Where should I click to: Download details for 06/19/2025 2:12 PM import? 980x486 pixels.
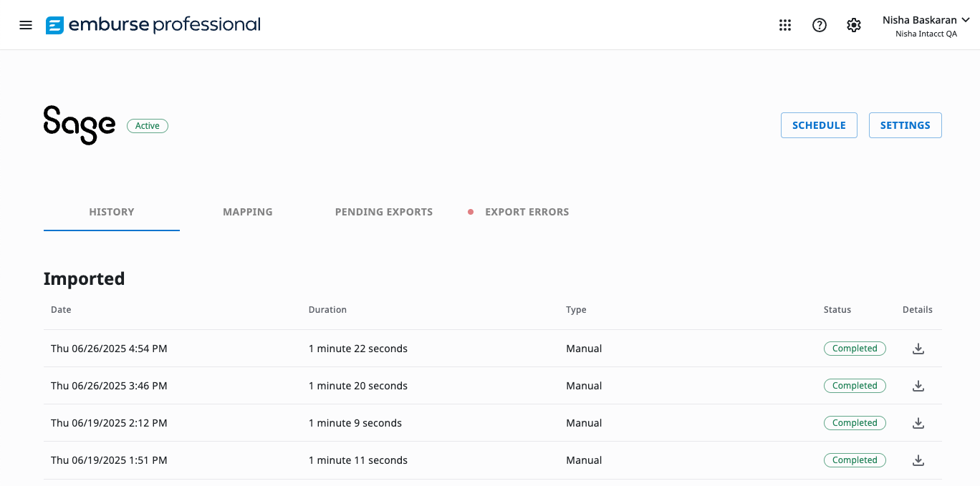point(918,423)
